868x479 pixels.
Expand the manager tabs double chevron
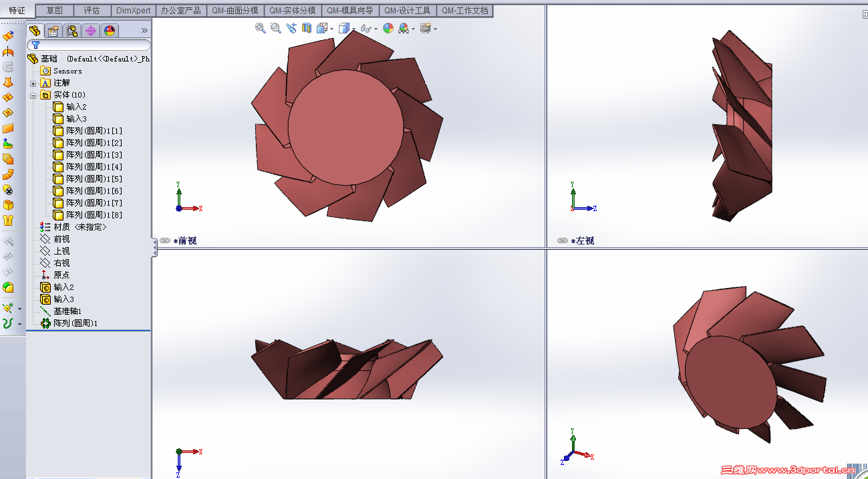144,31
